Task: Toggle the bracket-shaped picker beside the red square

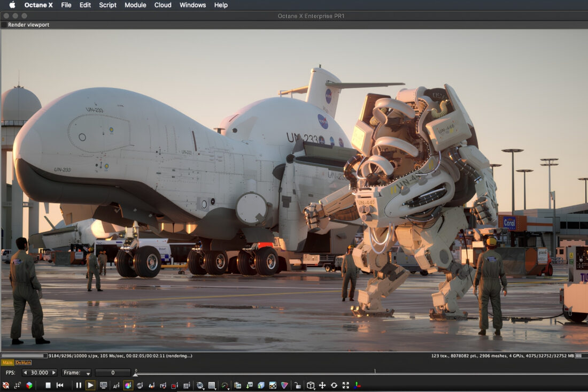Action: (163, 385)
